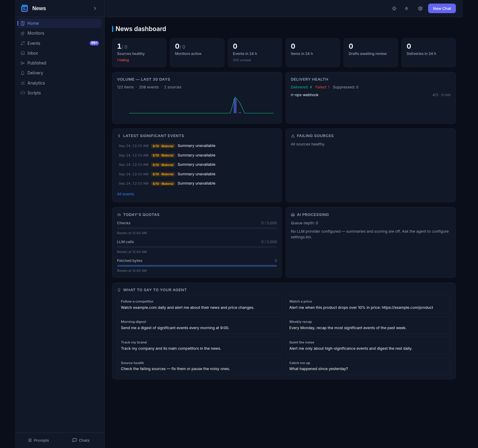The image size is (478, 448).
Task: Toggle the sound speaker icon
Action: [x=407, y=8]
